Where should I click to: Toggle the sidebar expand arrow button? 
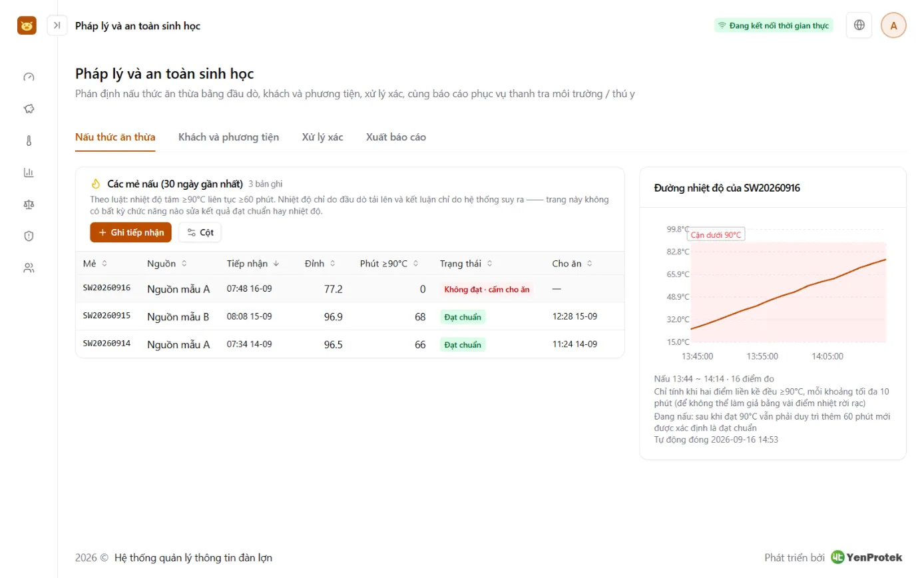(x=57, y=25)
